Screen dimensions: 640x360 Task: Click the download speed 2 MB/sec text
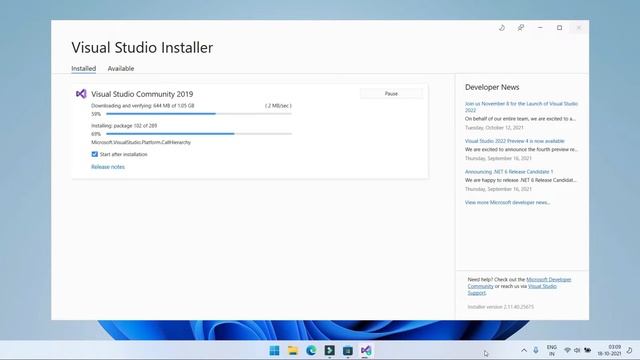(278, 106)
